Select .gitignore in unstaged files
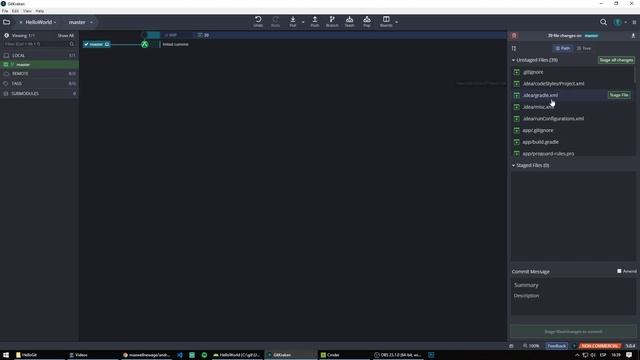 [573, 72]
